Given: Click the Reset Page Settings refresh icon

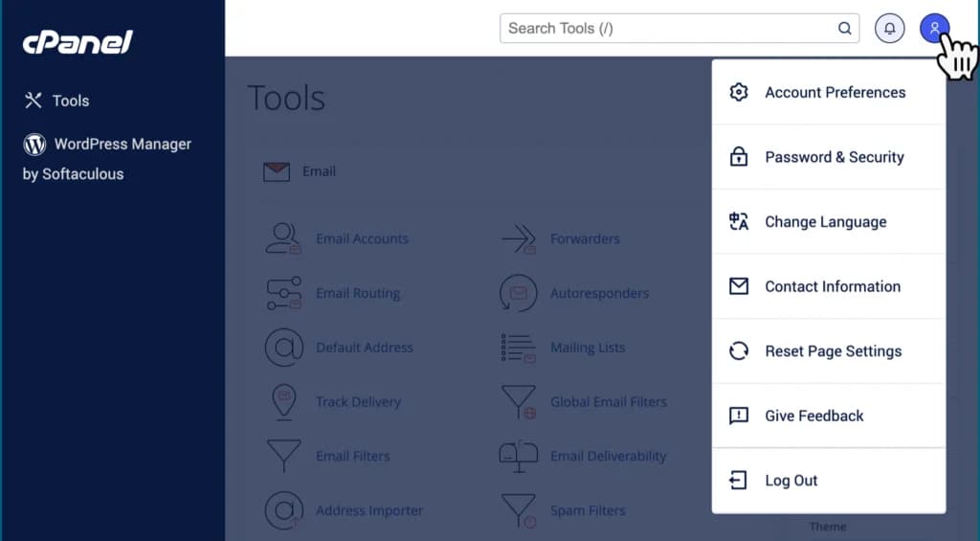Looking at the screenshot, I should (x=739, y=350).
